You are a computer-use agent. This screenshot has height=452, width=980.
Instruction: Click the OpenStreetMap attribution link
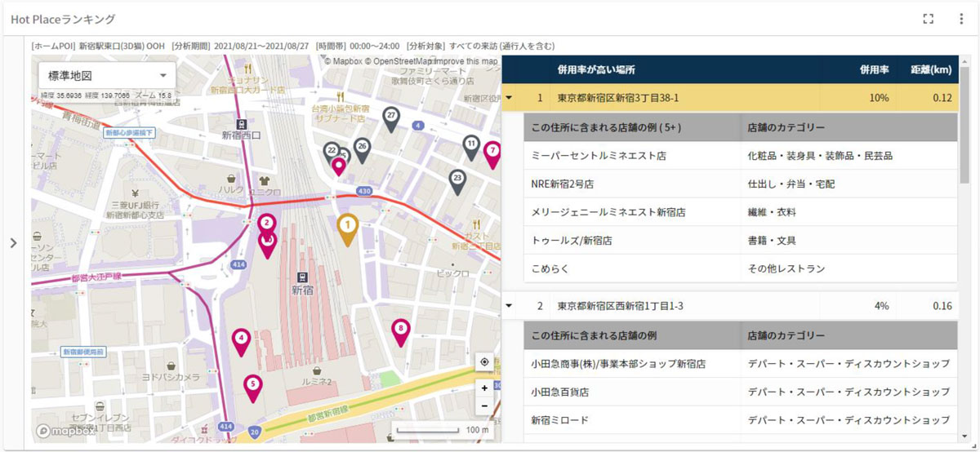click(408, 61)
